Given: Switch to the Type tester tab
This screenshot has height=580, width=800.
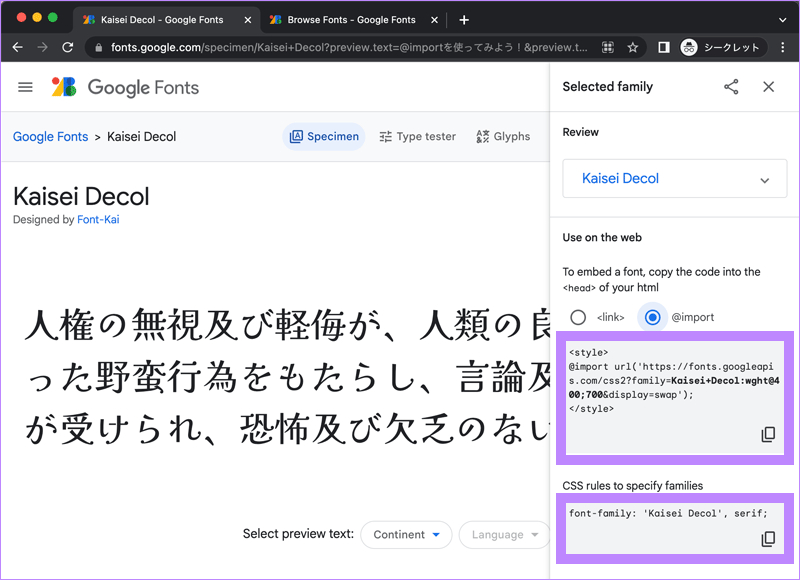Looking at the screenshot, I should 417,137.
